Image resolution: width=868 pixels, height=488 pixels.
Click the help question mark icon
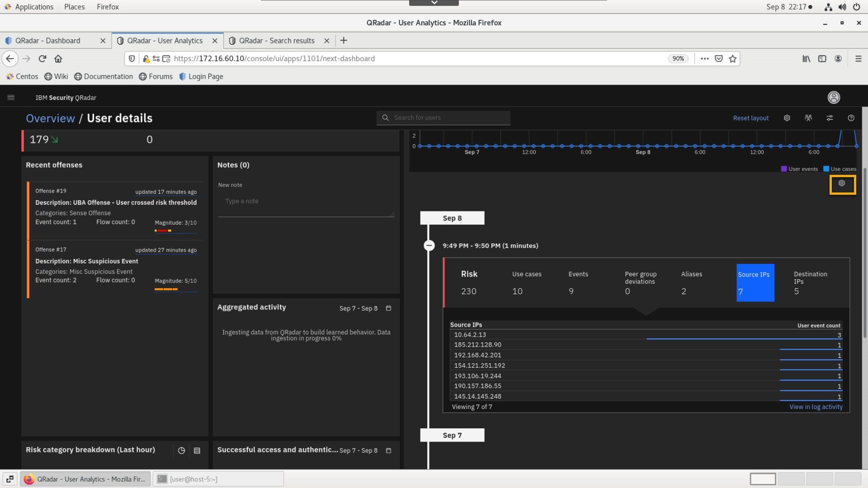[851, 118]
